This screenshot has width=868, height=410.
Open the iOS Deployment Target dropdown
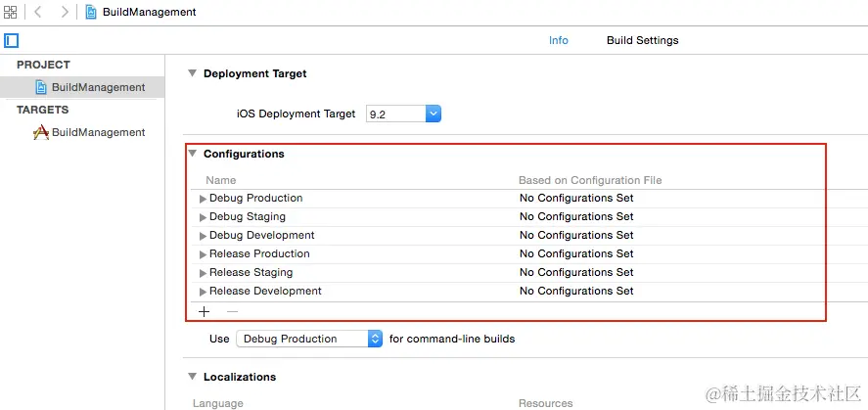tap(434, 114)
